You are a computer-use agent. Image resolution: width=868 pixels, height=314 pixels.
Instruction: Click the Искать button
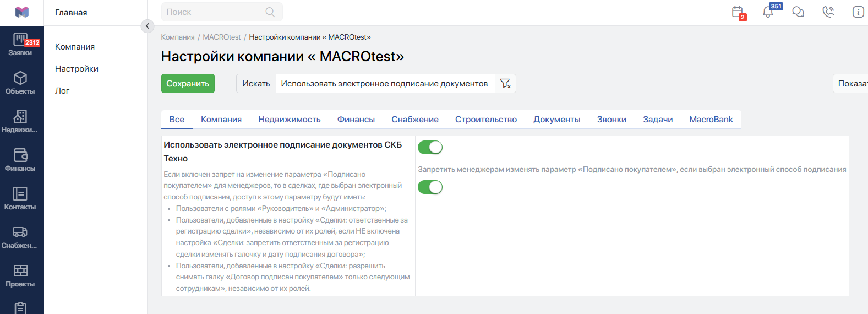(x=256, y=84)
